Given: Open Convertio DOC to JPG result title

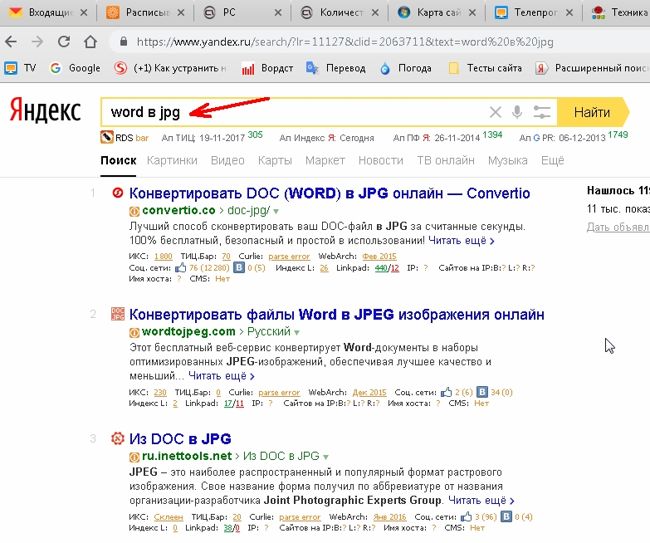Looking at the screenshot, I should pyautogui.click(x=330, y=193).
